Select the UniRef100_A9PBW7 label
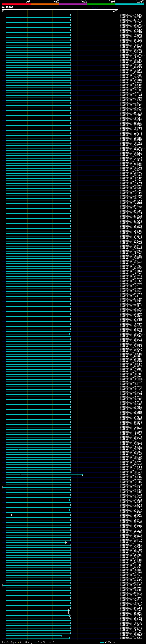This screenshot has height=644, width=146. (131, 65)
